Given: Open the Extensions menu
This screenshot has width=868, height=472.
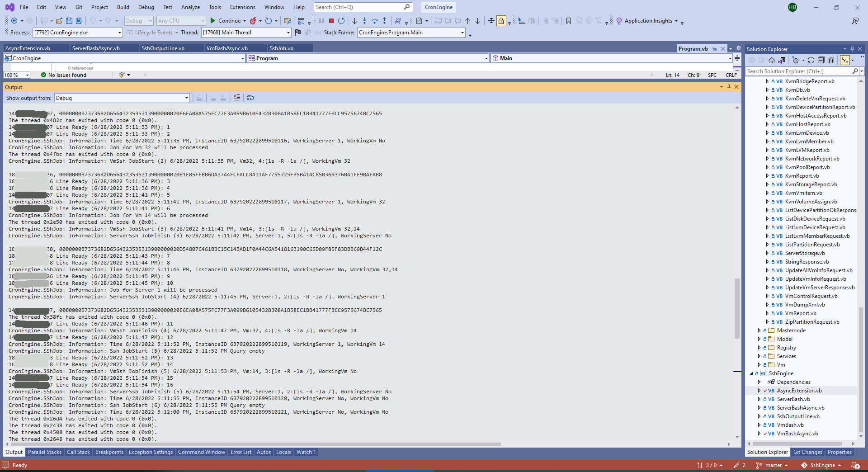Looking at the screenshot, I should 242,7.
